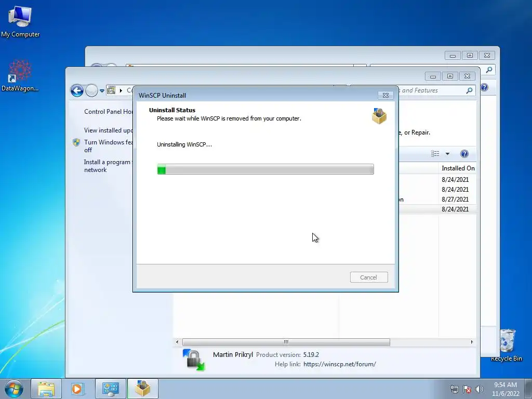
Task: Open the DataWagon desktop shortcut
Action: [x=20, y=76]
